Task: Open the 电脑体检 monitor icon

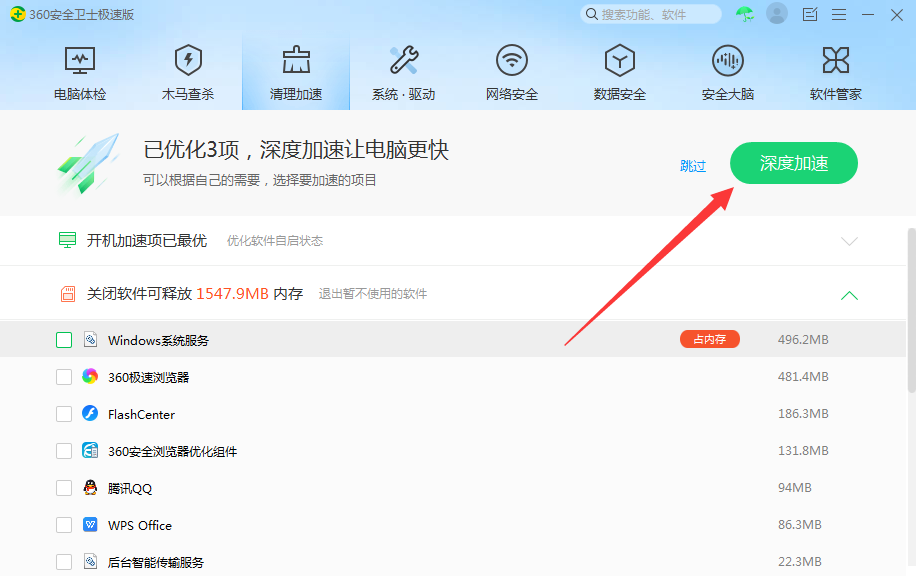Action: 80,60
